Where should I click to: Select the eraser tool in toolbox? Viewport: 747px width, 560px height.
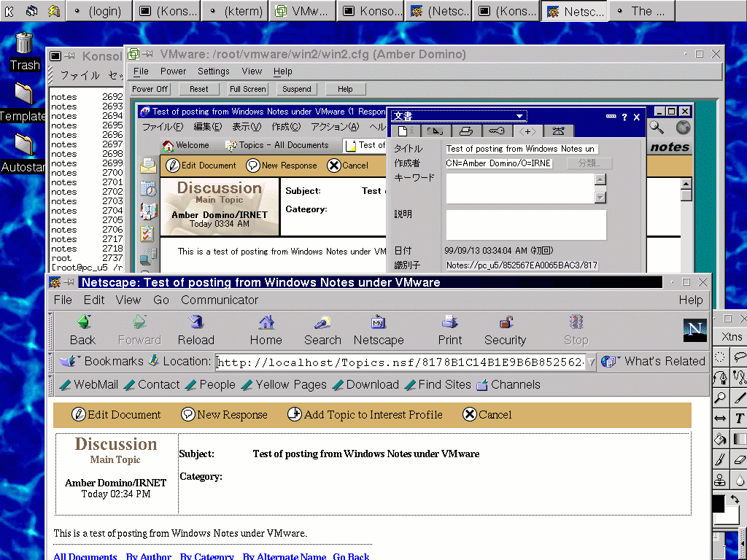[740, 459]
